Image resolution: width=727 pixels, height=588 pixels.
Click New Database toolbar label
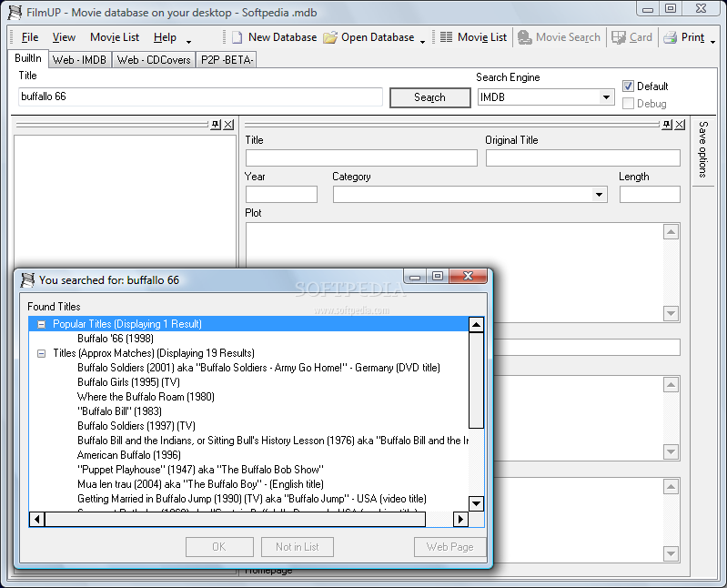click(x=282, y=37)
